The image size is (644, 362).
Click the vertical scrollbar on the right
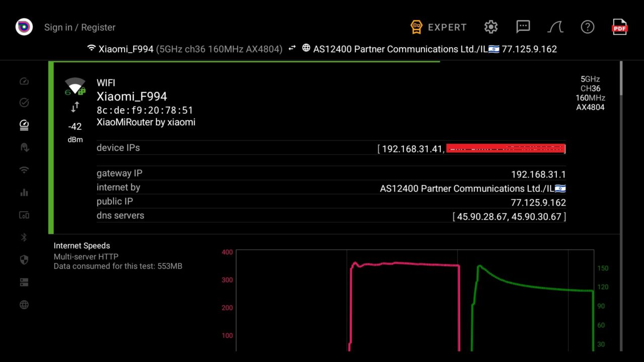(621, 78)
